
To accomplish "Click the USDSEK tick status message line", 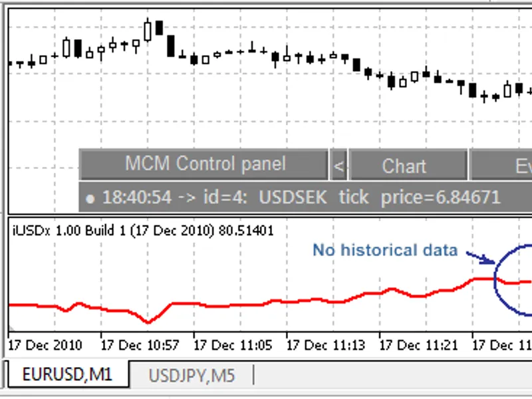I will tap(305, 197).
